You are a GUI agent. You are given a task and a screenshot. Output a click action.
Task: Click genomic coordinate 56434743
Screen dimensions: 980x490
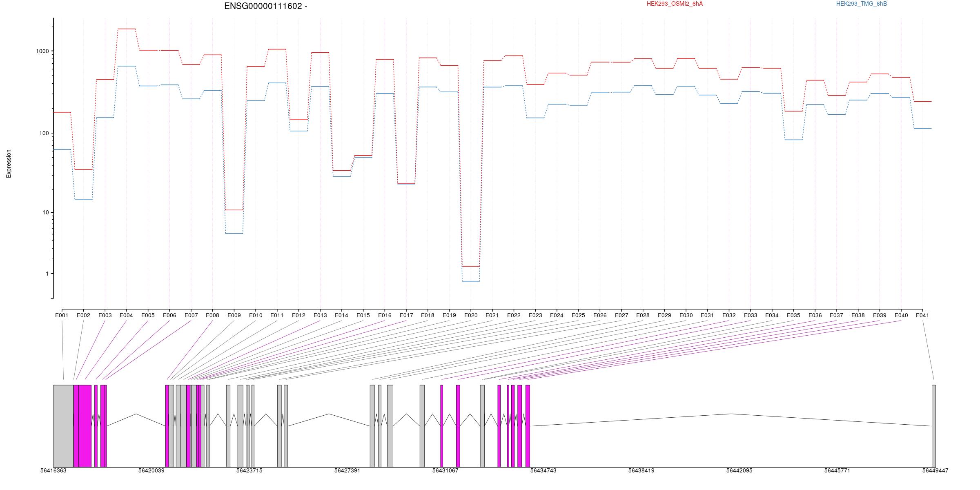tap(543, 470)
